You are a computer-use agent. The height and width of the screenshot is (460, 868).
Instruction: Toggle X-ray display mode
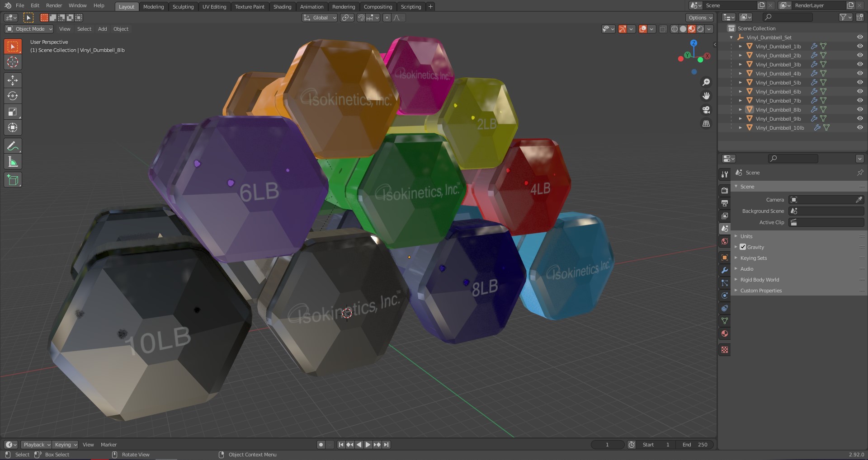tap(663, 29)
